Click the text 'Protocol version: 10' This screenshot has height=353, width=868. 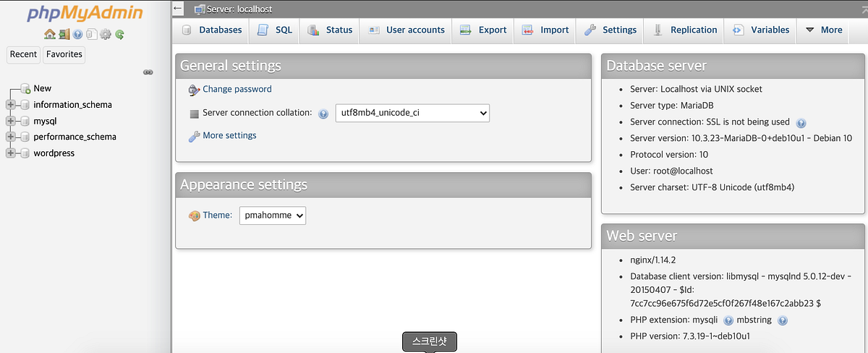click(669, 155)
